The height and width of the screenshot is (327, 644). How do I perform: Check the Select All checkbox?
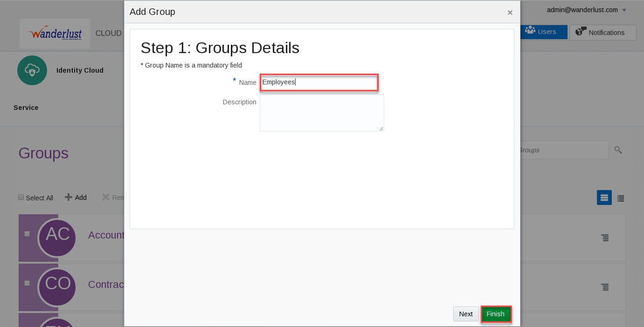[21, 198]
